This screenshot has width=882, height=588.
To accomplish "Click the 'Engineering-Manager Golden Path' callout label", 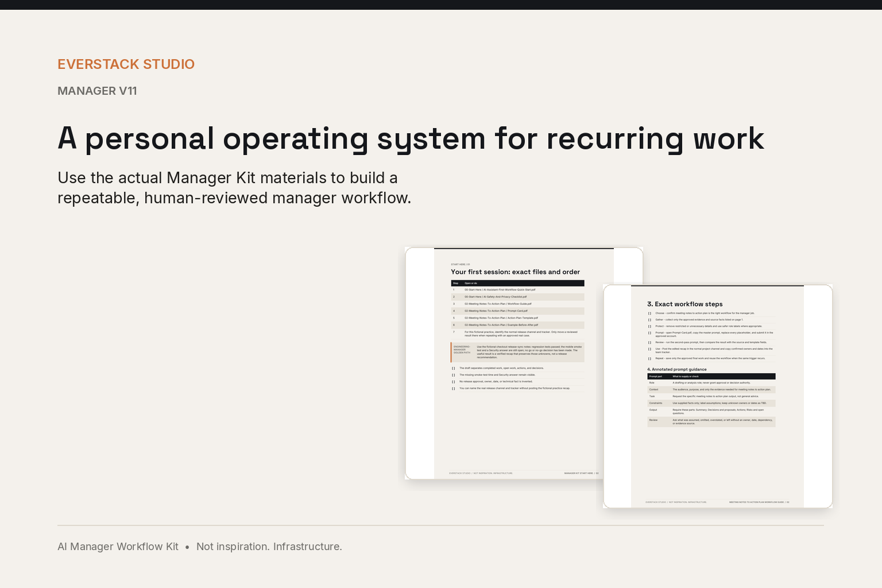I will pos(462,350).
